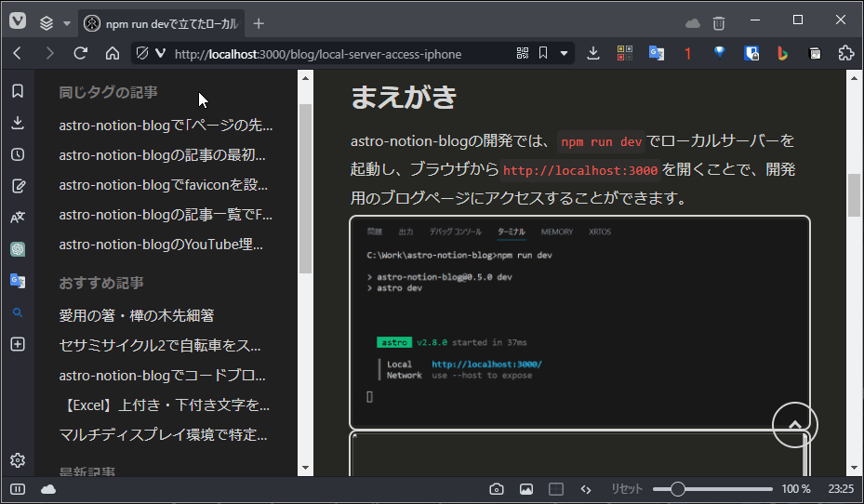The width and height of the screenshot is (864, 504).
Task: Toggle the tracker blocker shield icon
Action: pyautogui.click(x=142, y=53)
